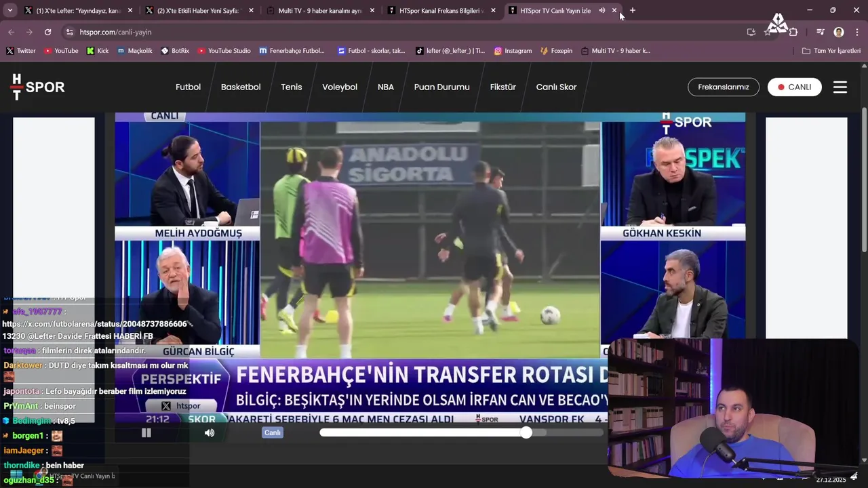
Task: Click the address bar URL htspor.com/canli-yayin
Action: (x=115, y=32)
